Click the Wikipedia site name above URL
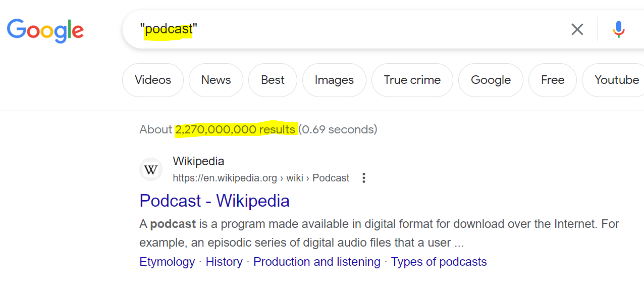644x284 pixels. pos(198,161)
